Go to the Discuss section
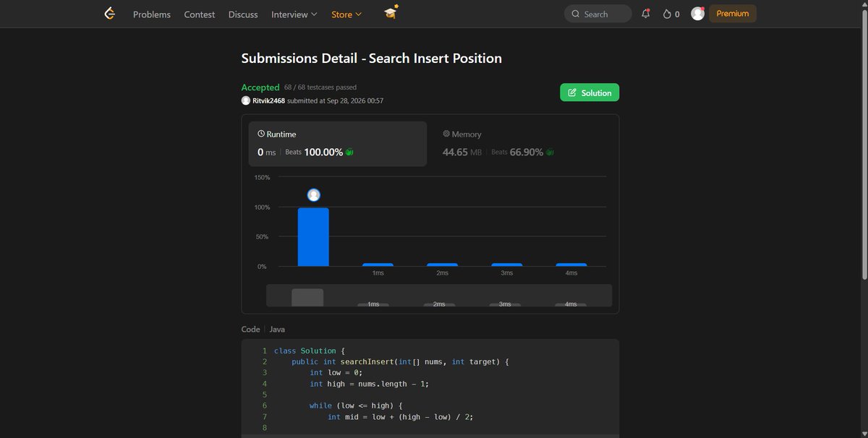The height and width of the screenshot is (438, 868). [x=243, y=14]
